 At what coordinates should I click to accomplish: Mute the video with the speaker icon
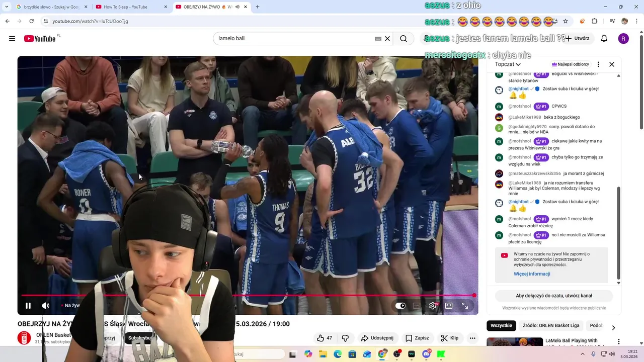coord(45,306)
